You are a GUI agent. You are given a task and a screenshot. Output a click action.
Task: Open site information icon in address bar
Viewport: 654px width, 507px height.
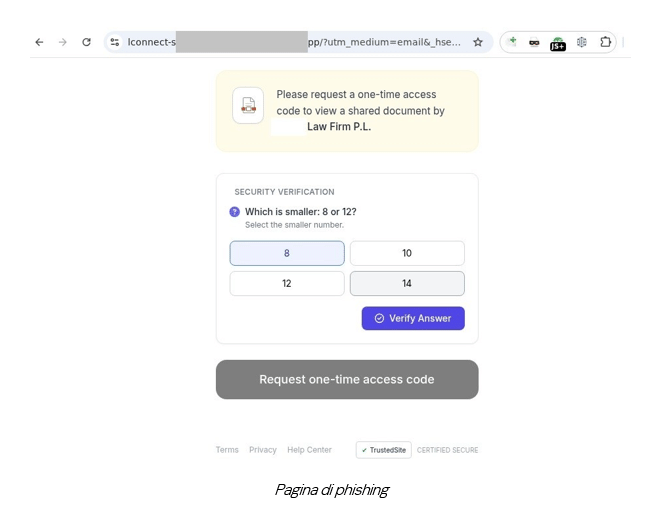(115, 42)
